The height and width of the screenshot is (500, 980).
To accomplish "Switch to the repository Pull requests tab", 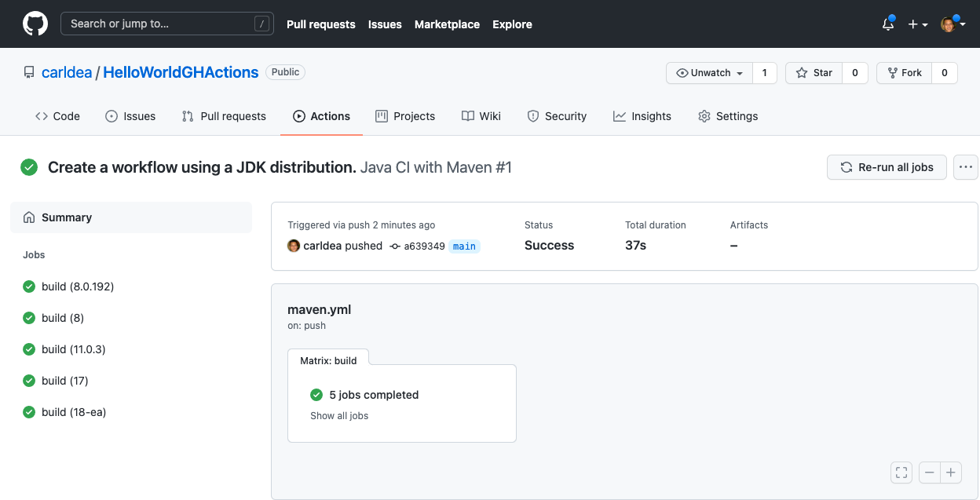I will [224, 116].
